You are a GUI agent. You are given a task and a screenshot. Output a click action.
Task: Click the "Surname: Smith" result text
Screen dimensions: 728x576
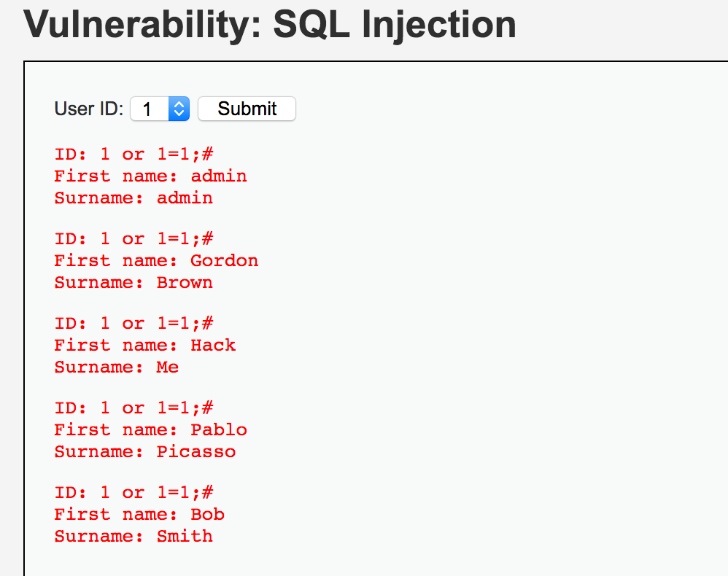tap(133, 537)
